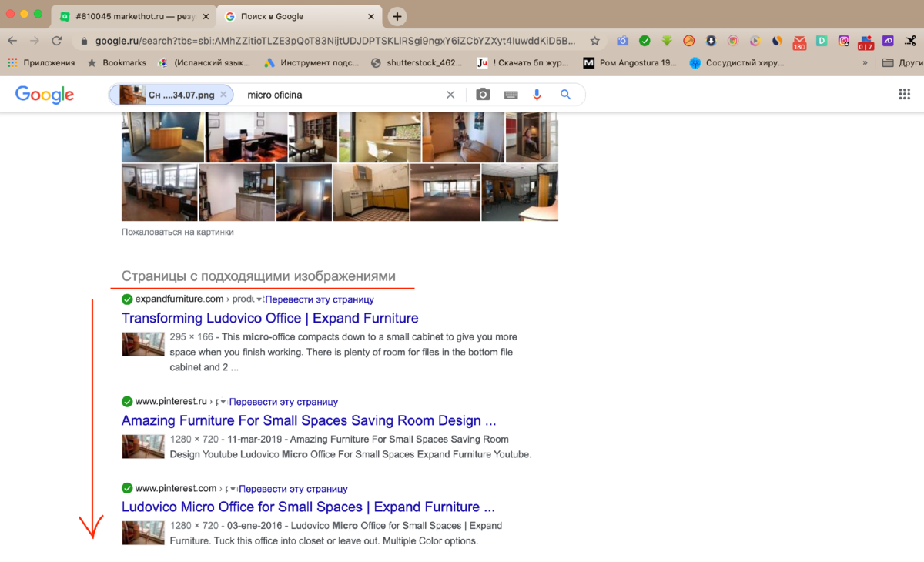This screenshot has height=562, width=924.
Task: Open thumbnail beside Transforming Ludovico Office result
Action: [143, 343]
